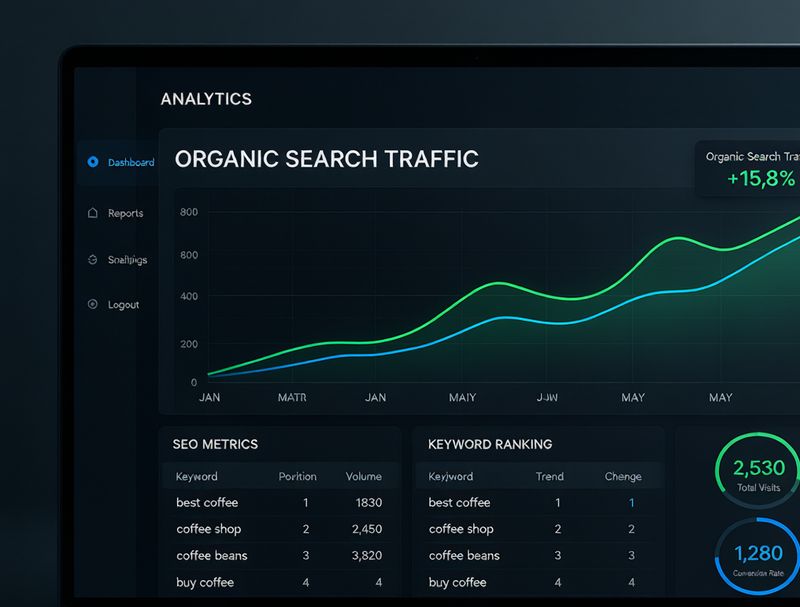Choose the Logout menu label
The image size is (800, 607).
(123, 305)
